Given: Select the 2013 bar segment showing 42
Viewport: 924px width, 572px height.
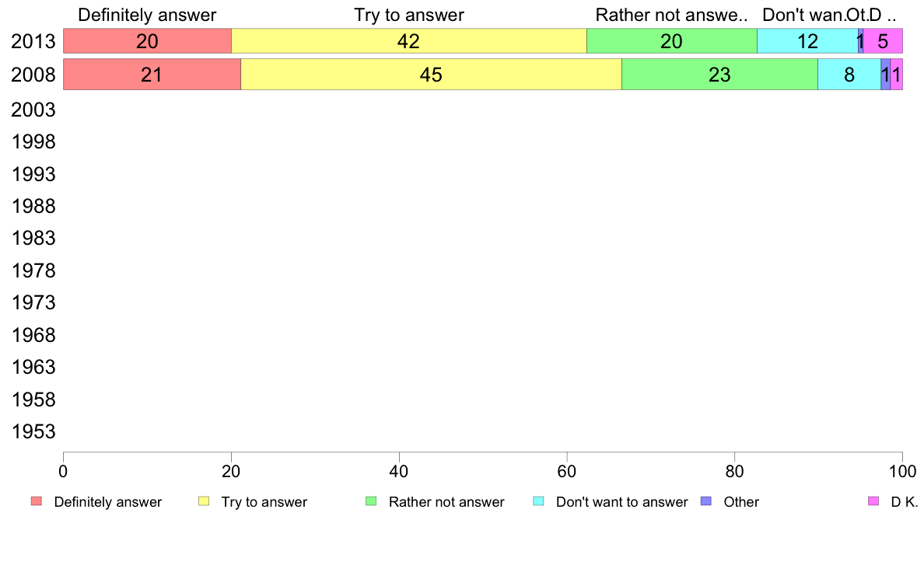Looking at the screenshot, I should pyautogui.click(x=409, y=40).
